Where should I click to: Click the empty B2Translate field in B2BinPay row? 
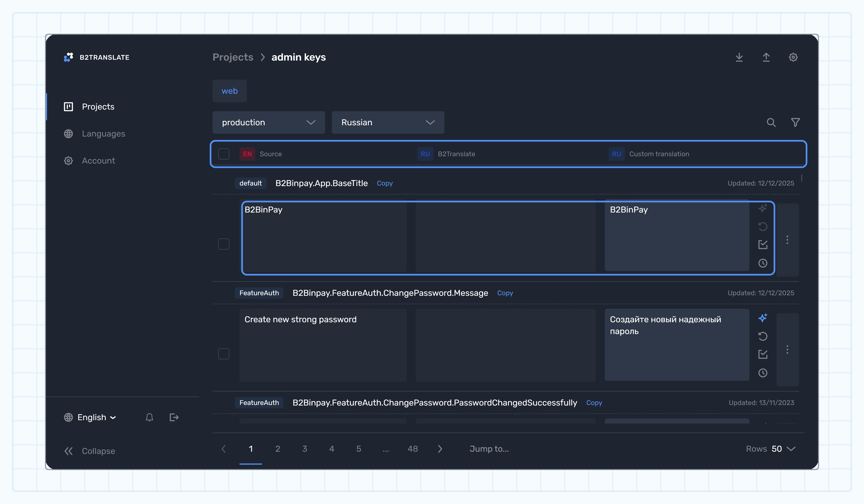click(506, 235)
